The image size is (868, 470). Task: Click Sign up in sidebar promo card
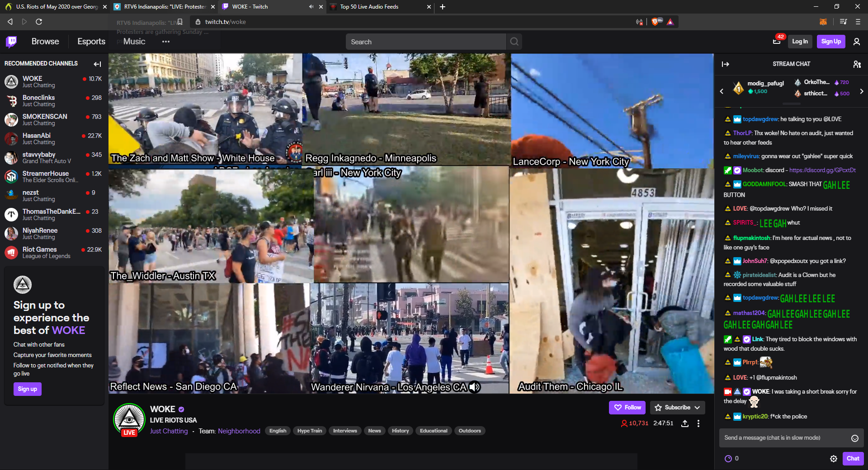28,389
